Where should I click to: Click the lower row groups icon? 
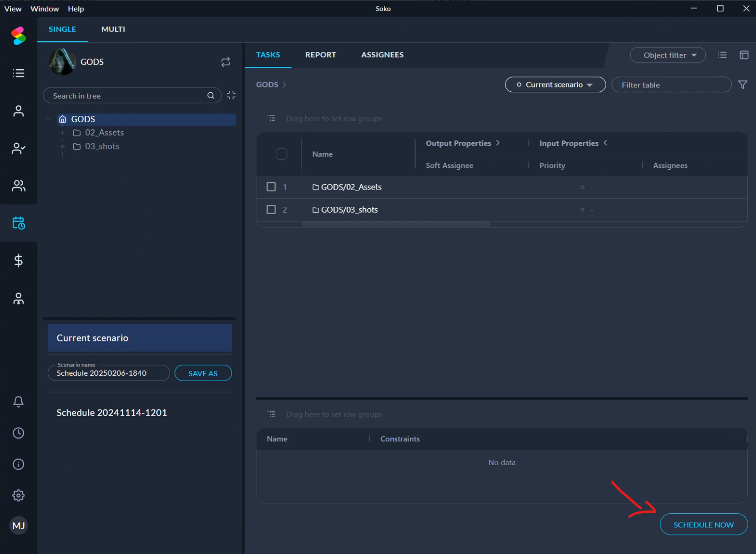click(271, 414)
